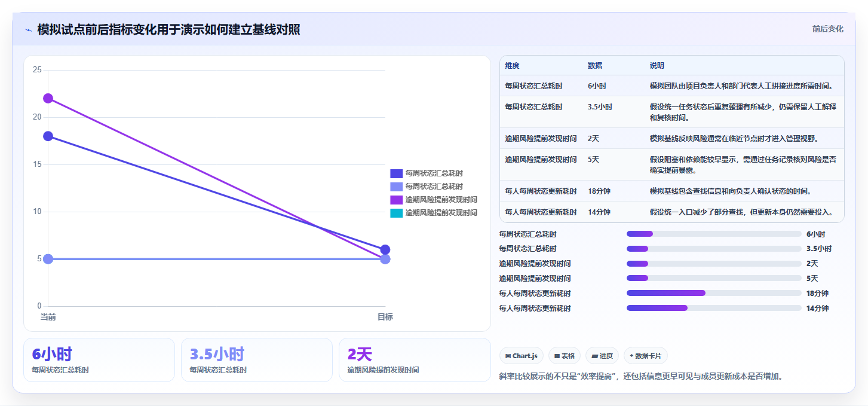Click the progress bar valued 14分钟
The image size is (868, 406).
(714, 308)
